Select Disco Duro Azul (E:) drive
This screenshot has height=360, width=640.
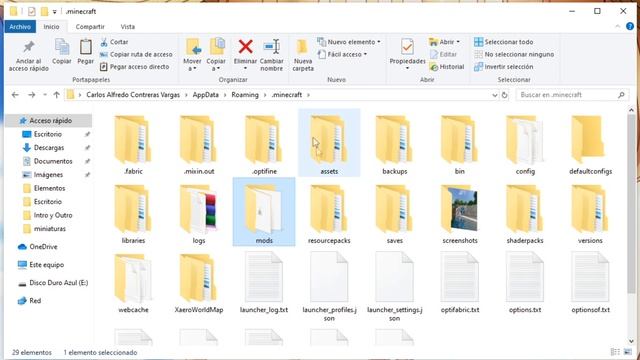pos(58,282)
